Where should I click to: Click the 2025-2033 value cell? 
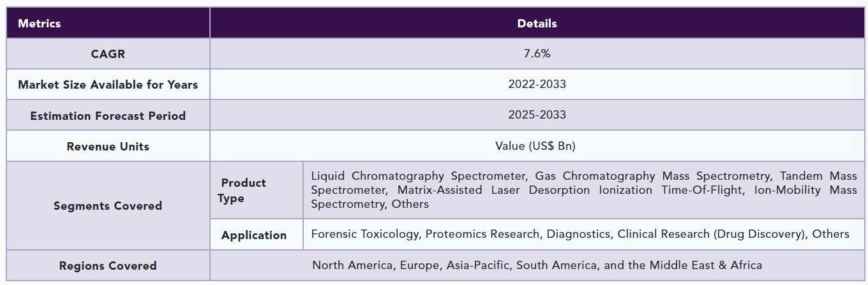pyautogui.click(x=537, y=115)
